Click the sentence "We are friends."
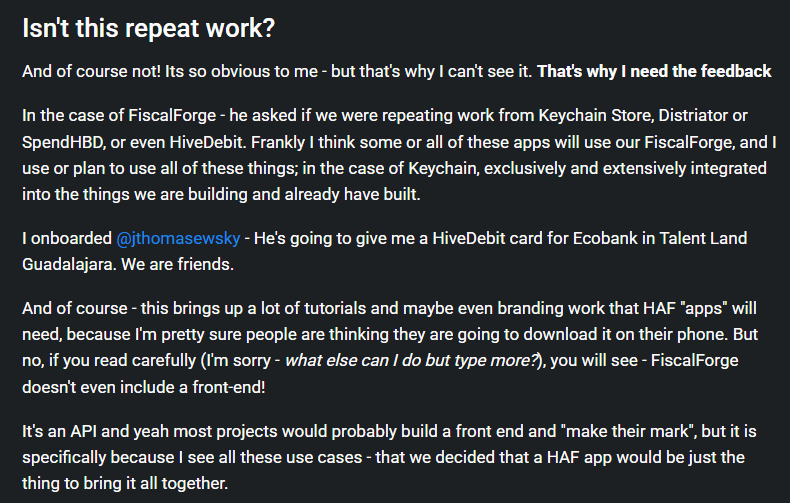790x503 pixels. point(177,265)
